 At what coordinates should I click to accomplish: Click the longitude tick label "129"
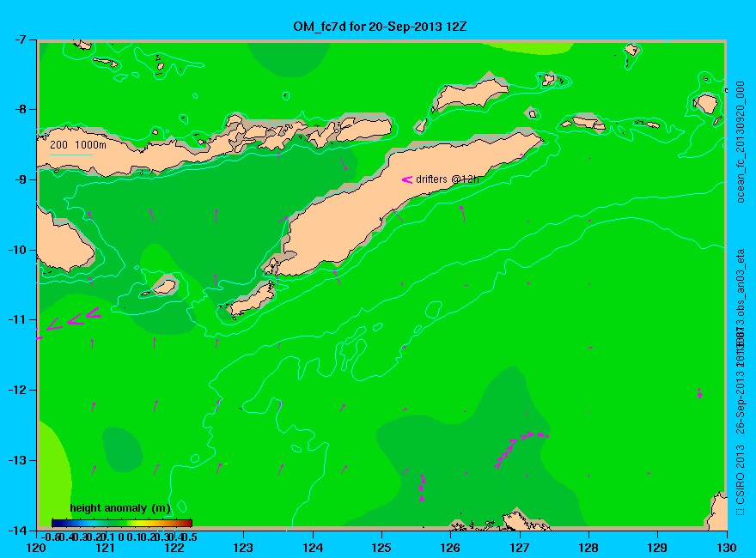point(657,548)
